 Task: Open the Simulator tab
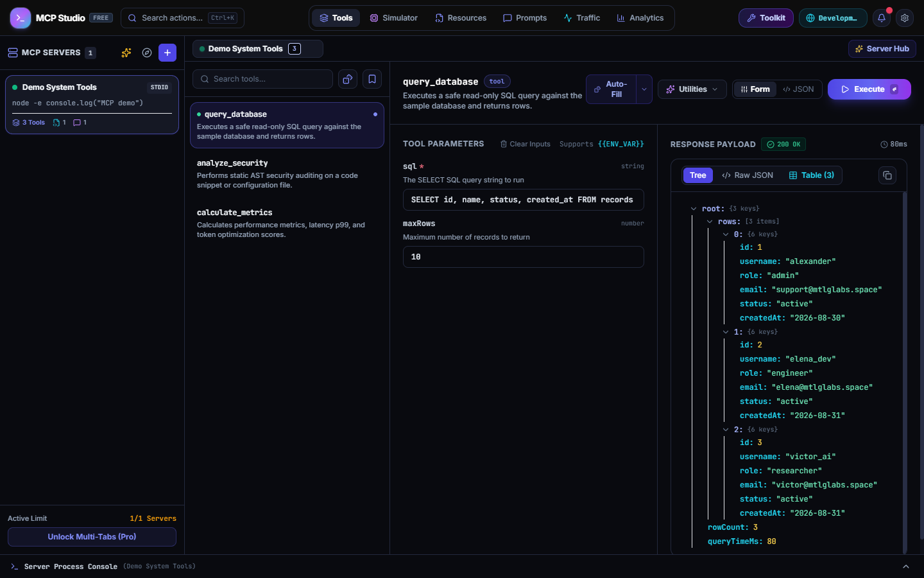click(394, 18)
